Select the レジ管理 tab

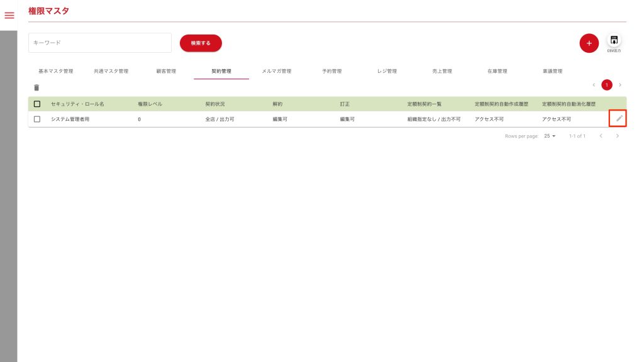[x=387, y=71]
